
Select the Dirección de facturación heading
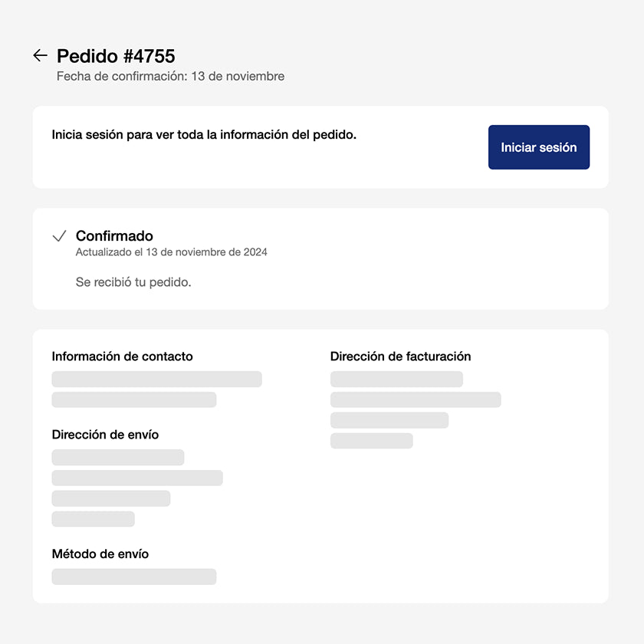[400, 356]
